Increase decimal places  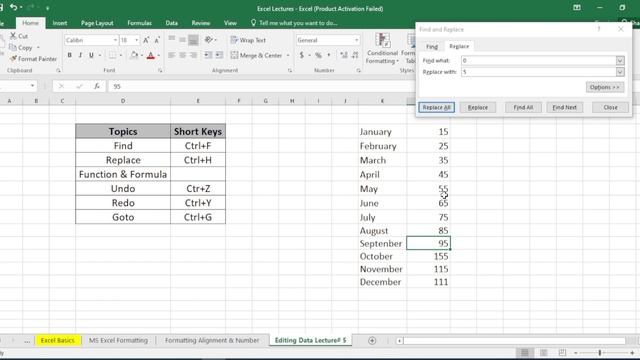click(x=344, y=55)
